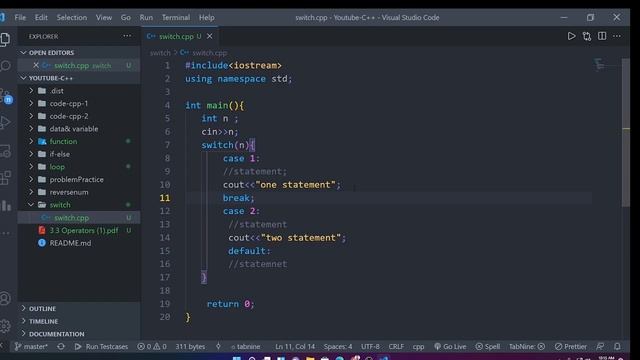Close the switch.cpp editor tab
Image resolution: width=640 pixels, height=360 pixels.
(209, 36)
